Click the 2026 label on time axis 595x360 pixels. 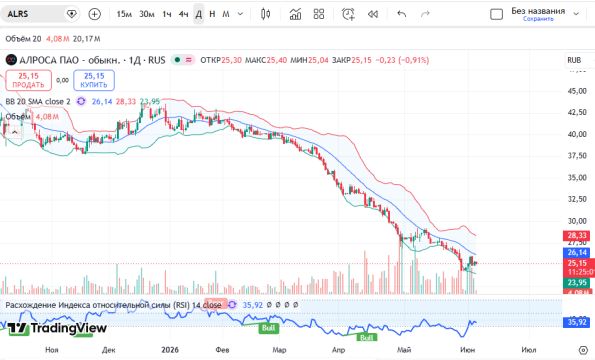[x=170, y=350]
